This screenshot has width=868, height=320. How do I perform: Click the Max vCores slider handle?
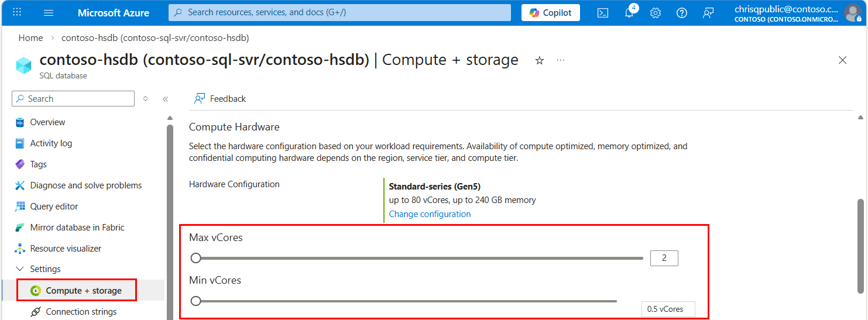tap(196, 258)
